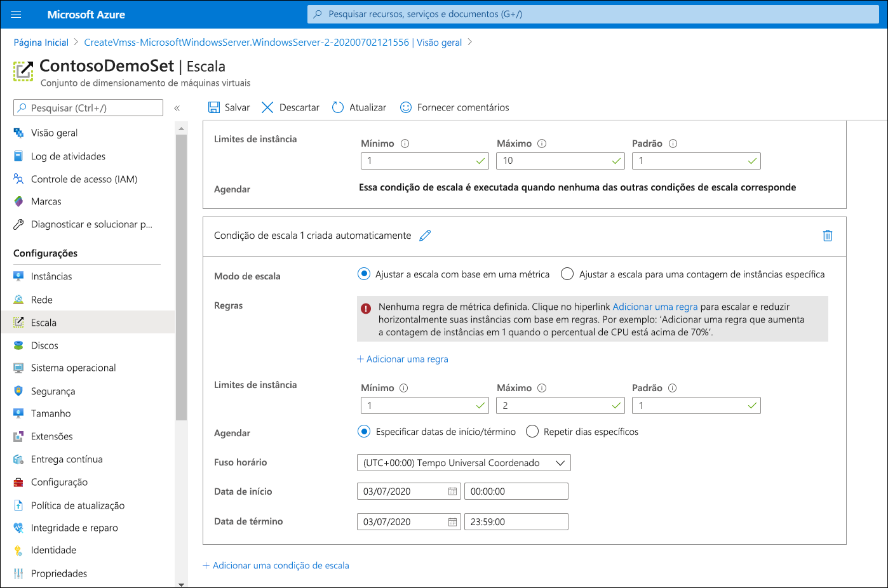The height and width of the screenshot is (588, 888).
Task: Click the sidebar Pesquisar (Ctrl+/) field
Action: click(x=88, y=108)
